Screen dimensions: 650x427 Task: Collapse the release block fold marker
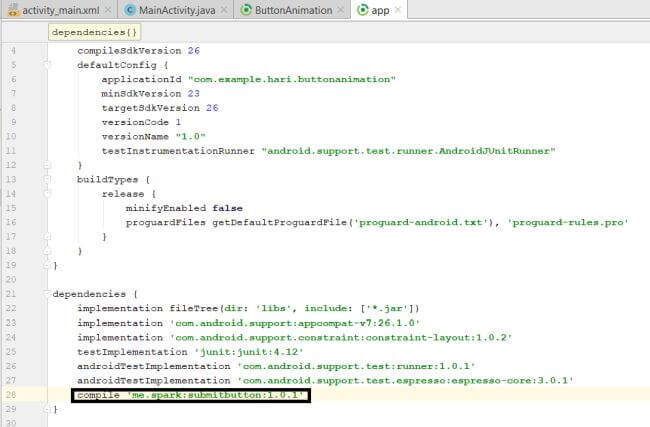pos(47,194)
